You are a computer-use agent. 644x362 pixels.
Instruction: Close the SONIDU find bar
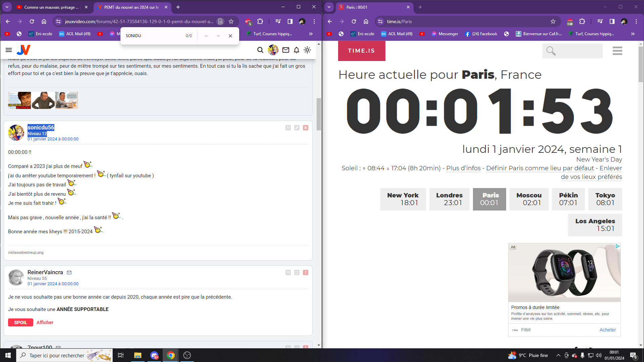(x=230, y=36)
